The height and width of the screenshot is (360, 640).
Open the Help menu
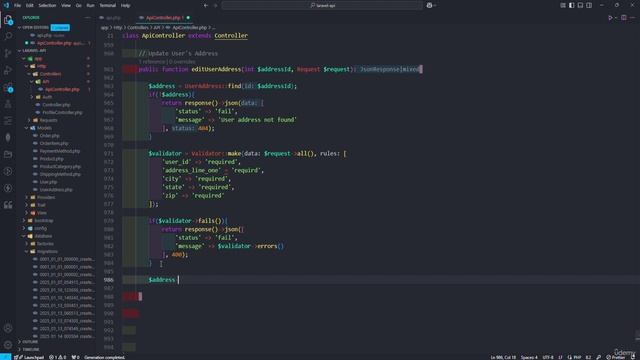[x=125, y=5]
